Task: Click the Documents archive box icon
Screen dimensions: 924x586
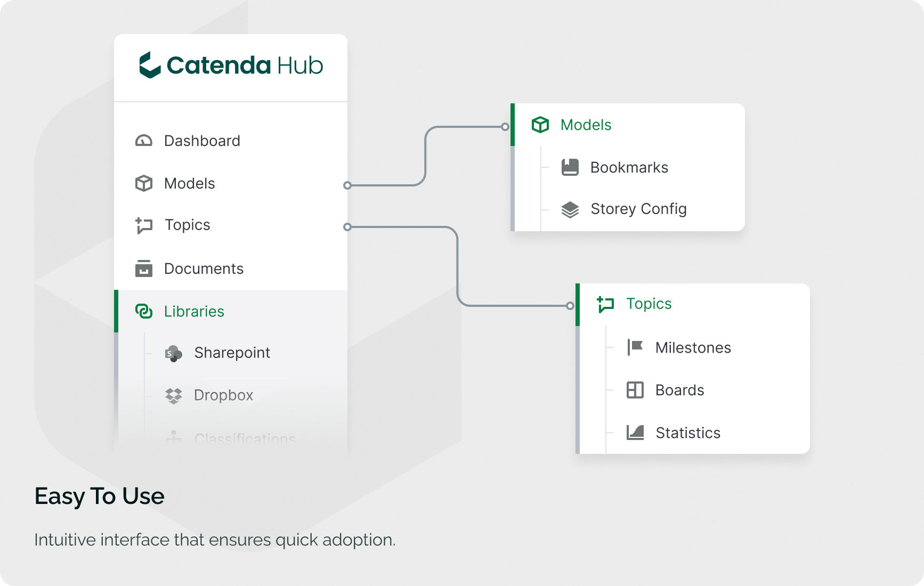Action: pos(143,268)
